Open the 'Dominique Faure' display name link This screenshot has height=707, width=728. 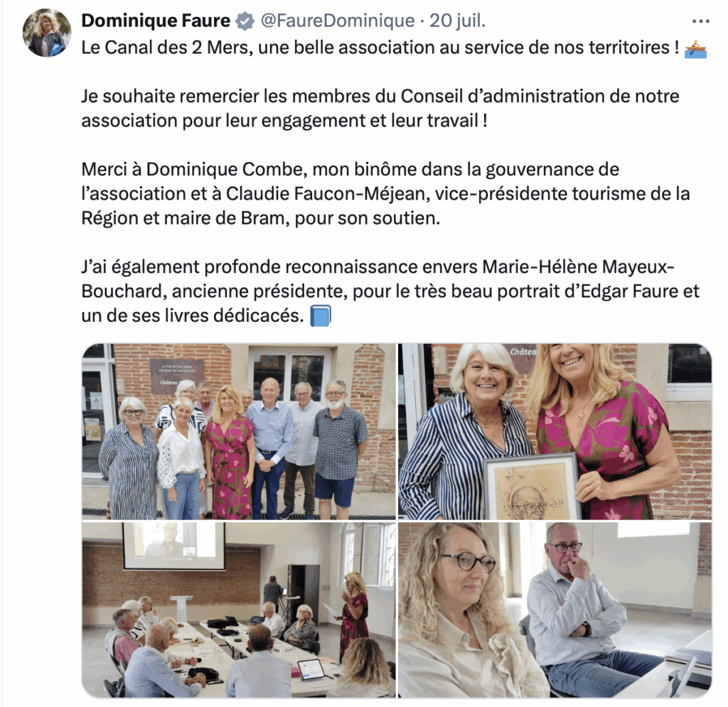point(156,21)
